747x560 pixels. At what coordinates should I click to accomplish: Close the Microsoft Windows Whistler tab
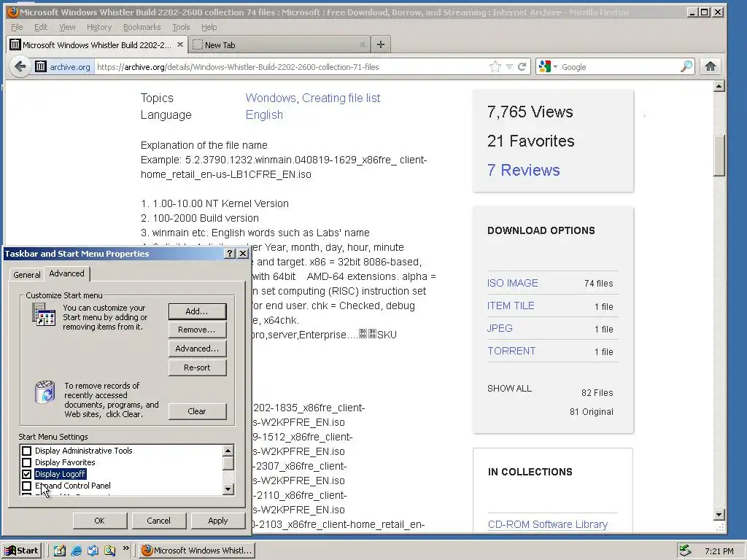click(x=180, y=44)
